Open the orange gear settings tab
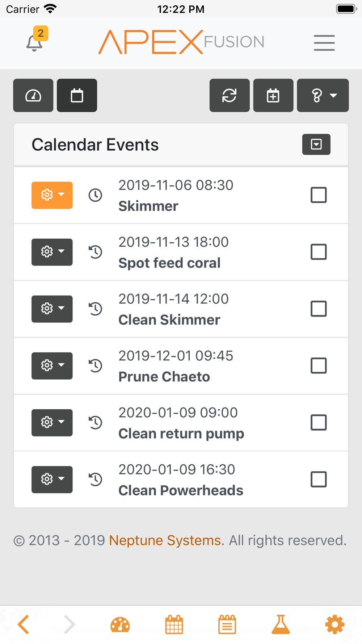Screen dimensions: 362x644 [x=335, y=624]
